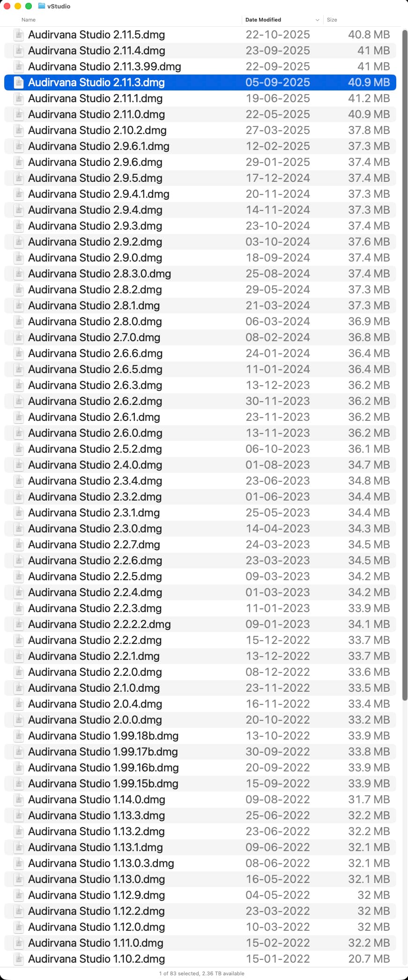Image resolution: width=408 pixels, height=980 pixels.
Task: Click the icon beside Audirvana Studio 2.6.0.dmg
Action: point(19,433)
